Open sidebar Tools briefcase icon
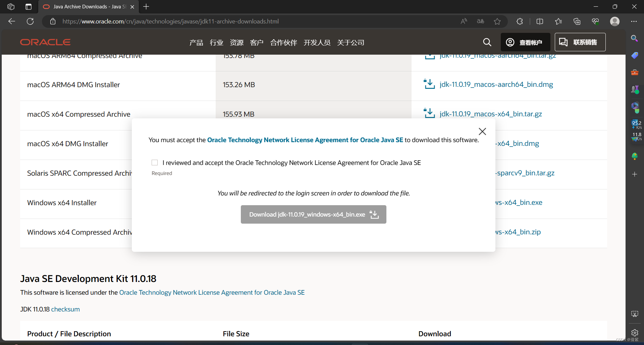This screenshot has height=345, width=644. pos(634,72)
